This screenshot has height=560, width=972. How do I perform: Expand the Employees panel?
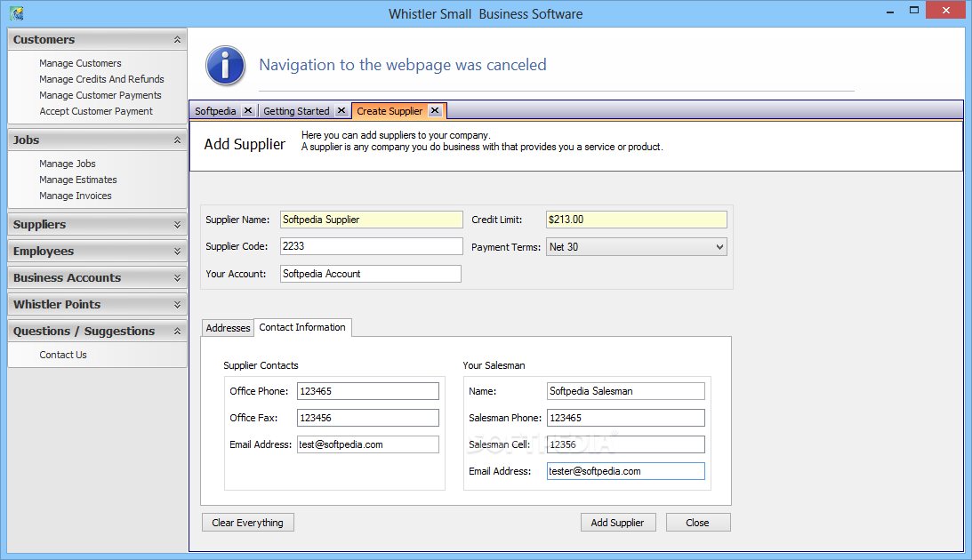coord(177,251)
